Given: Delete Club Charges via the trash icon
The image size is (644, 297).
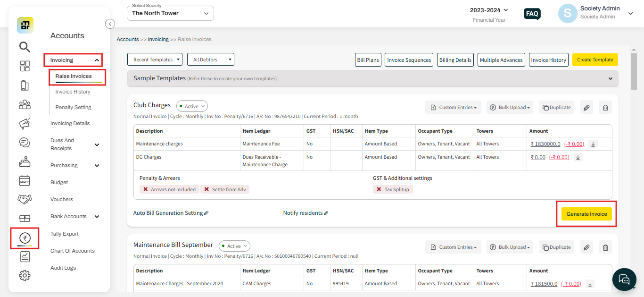Looking at the screenshot, I should tap(605, 107).
